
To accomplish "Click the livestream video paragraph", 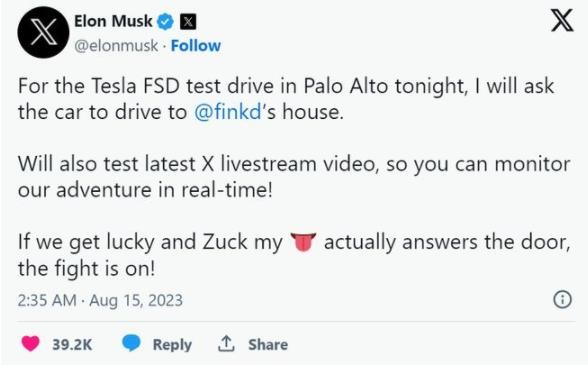I will click(294, 177).
